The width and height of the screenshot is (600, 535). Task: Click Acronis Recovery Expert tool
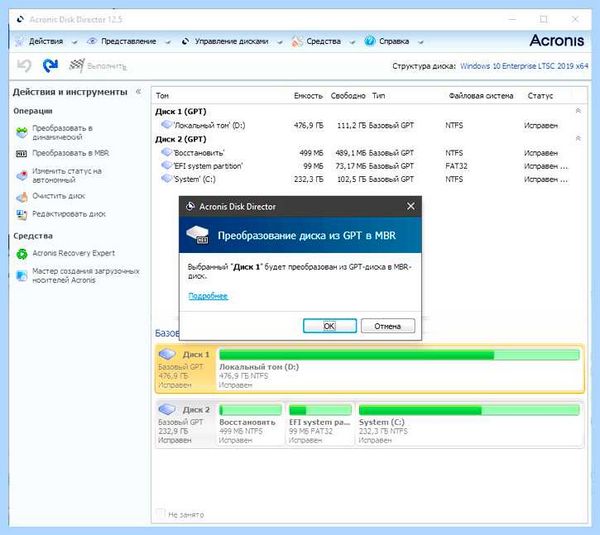pyautogui.click(x=73, y=253)
